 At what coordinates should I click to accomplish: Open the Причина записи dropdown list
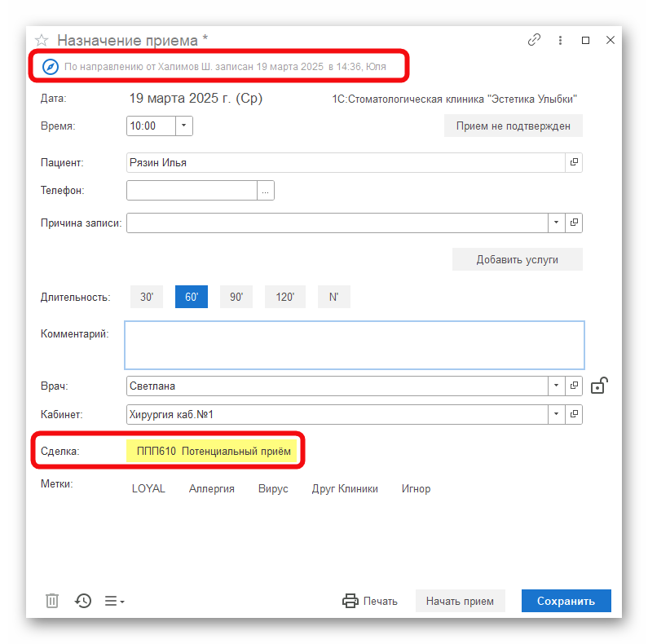click(x=556, y=223)
